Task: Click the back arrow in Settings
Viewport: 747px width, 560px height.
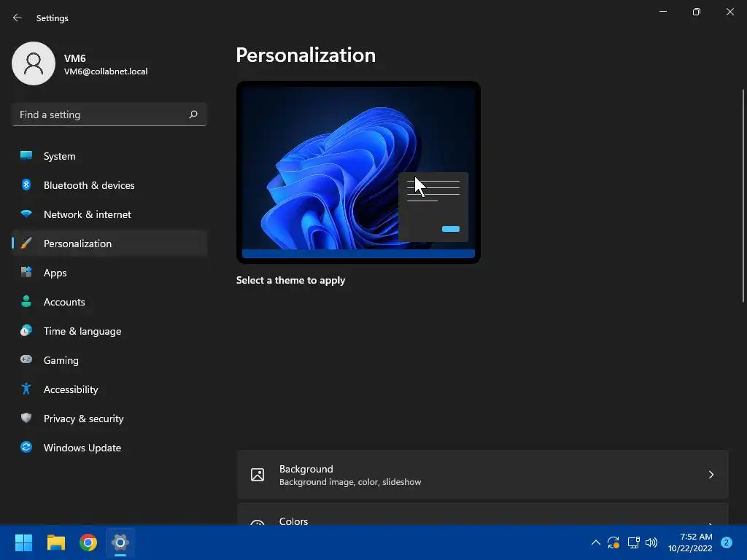Action: (18, 17)
